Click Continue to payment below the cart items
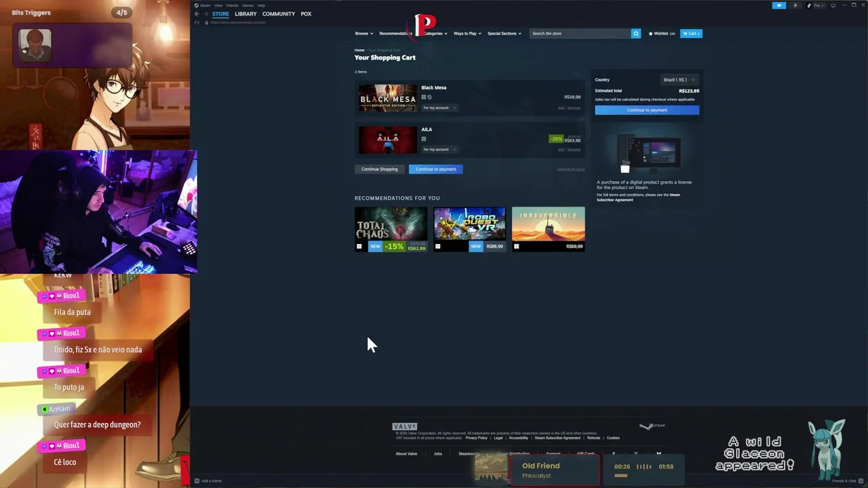 coord(436,169)
